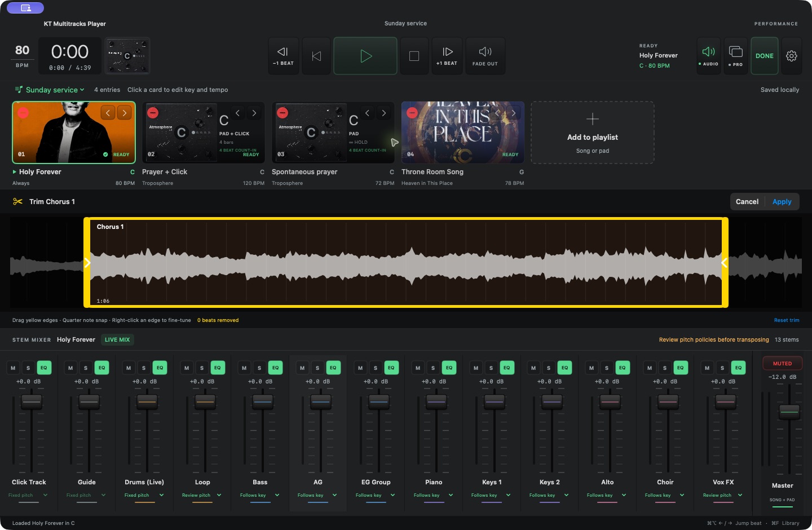
Task: Open the Pro display window icon
Action: 736,56
